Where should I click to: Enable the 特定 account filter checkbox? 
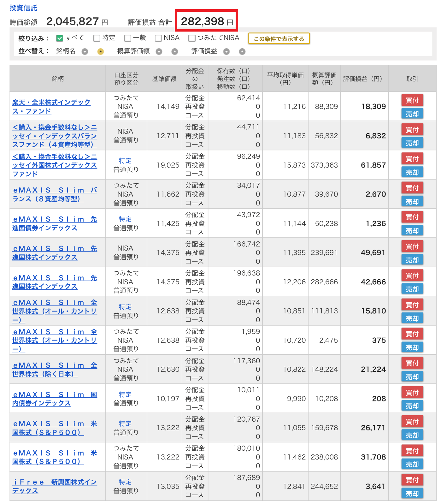97,38
